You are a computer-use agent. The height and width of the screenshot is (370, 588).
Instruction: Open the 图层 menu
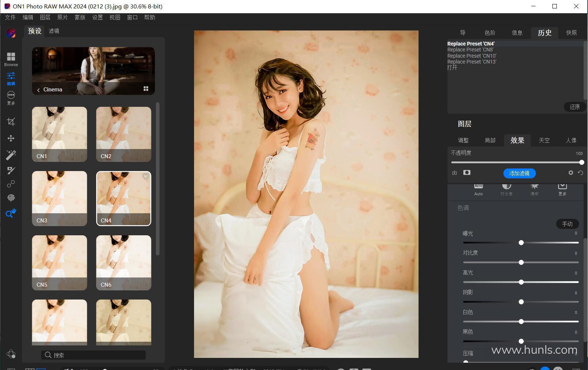coord(45,17)
